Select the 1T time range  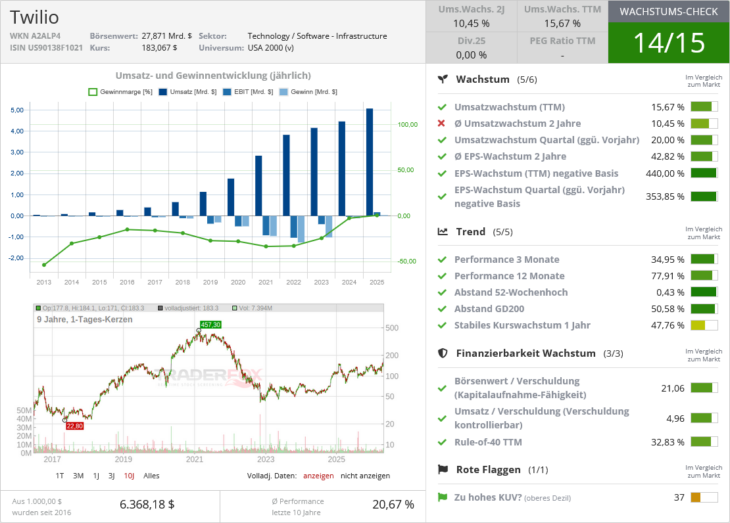point(60,475)
